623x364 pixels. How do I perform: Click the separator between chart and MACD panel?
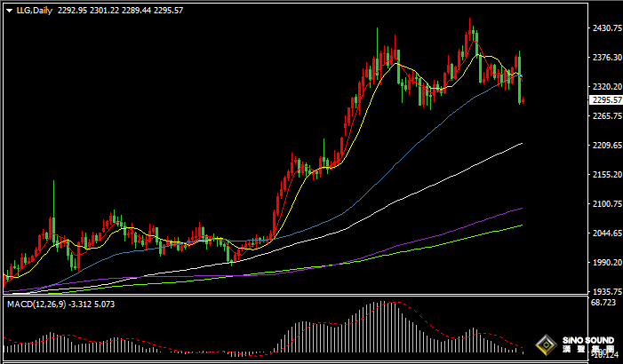pyautogui.click(x=293, y=297)
